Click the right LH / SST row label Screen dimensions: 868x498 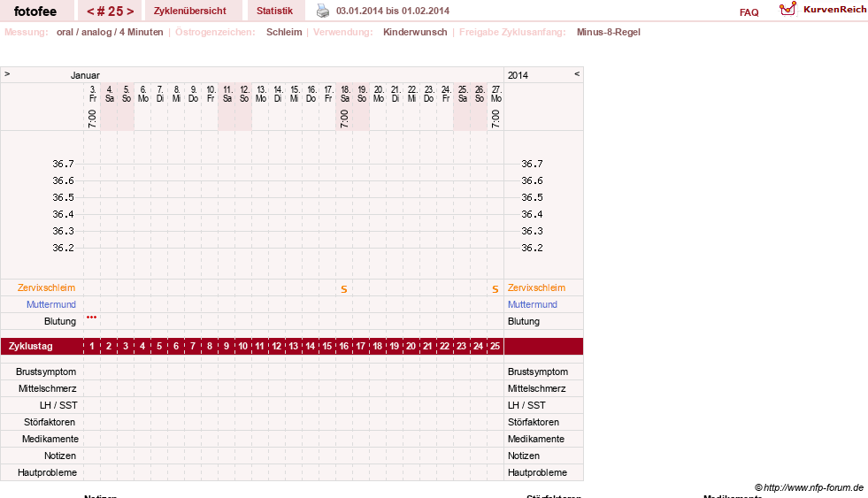[526, 406]
